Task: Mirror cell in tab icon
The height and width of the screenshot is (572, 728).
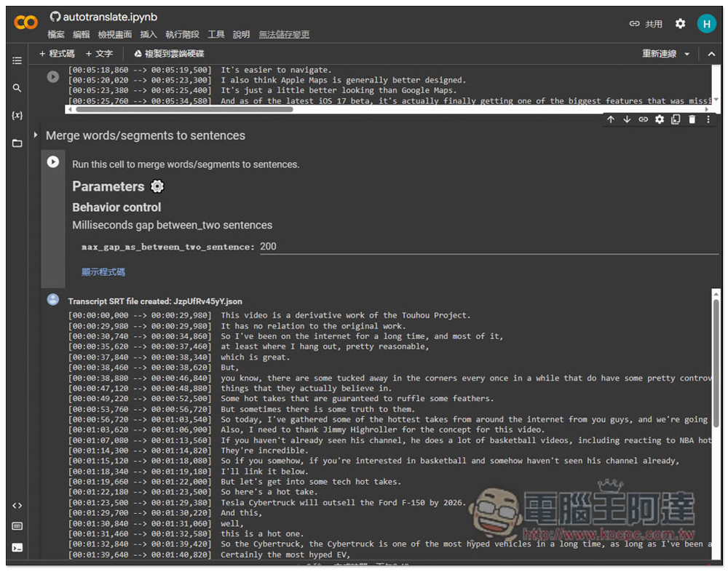Action: pyautogui.click(x=676, y=119)
